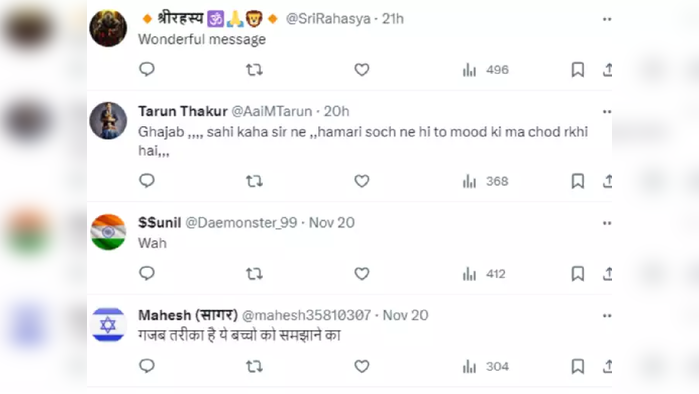This screenshot has width=699, height=394.
Task: Open @Daemonster_99 profile handle
Action: (241, 222)
